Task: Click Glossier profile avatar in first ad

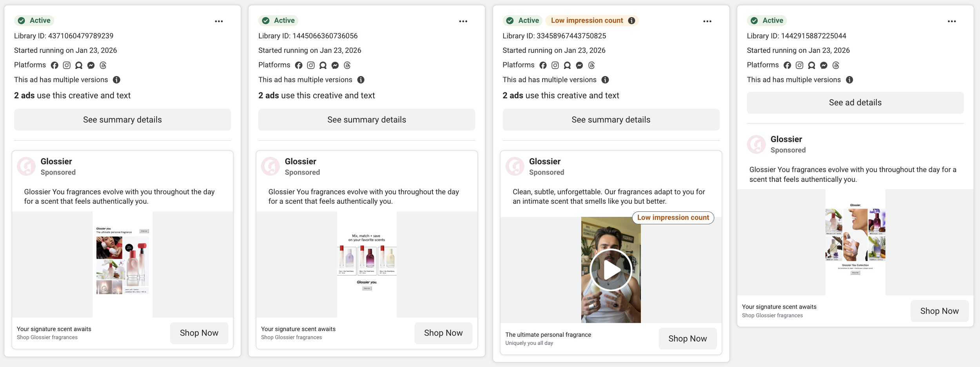Action: (26, 167)
